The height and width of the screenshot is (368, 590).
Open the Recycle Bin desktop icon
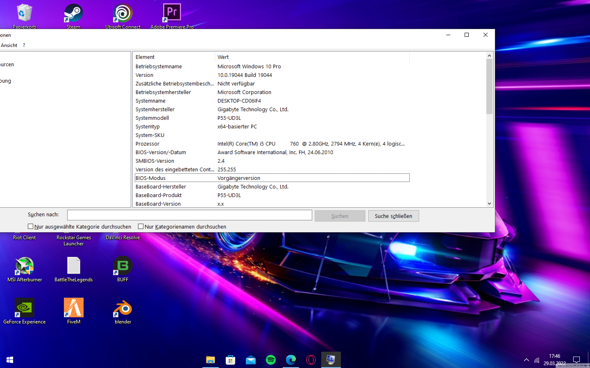click(24, 13)
